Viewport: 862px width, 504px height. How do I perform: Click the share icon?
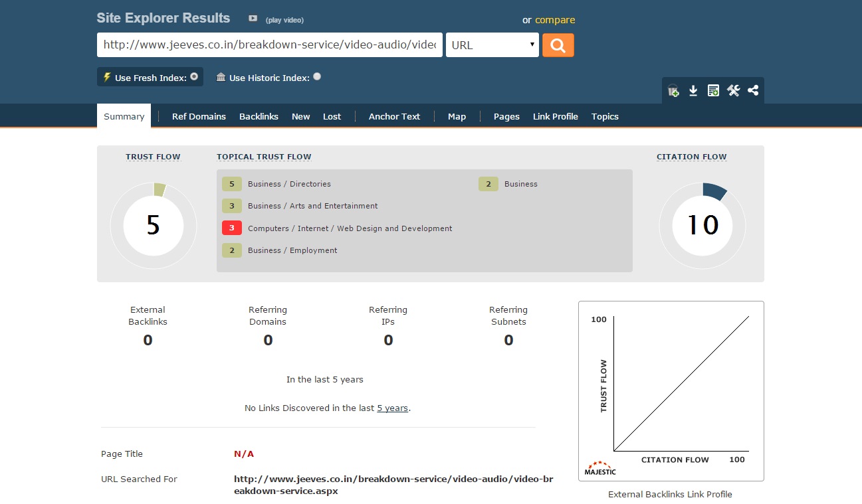[753, 90]
